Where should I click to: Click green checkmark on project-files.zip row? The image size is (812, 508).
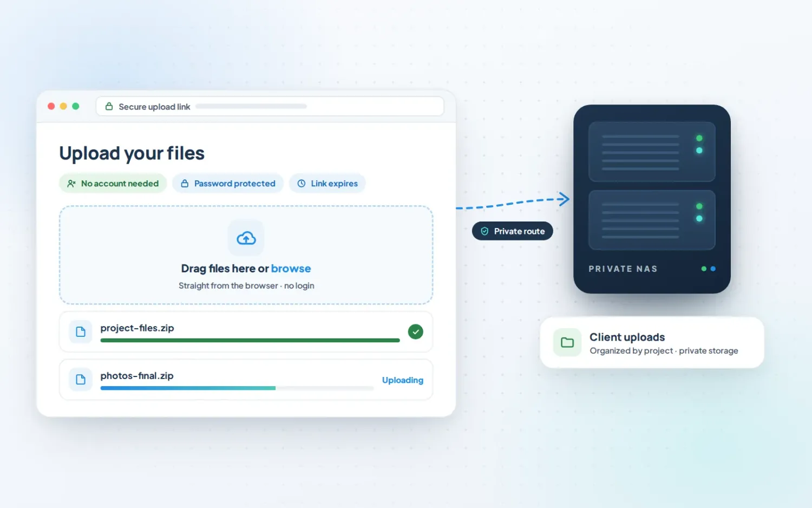tap(415, 331)
